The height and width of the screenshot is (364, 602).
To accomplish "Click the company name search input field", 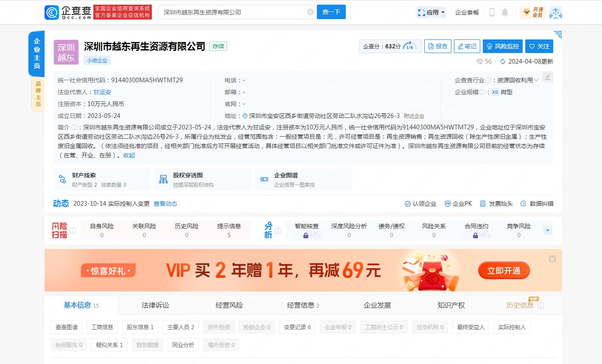I will pyautogui.click(x=233, y=12).
